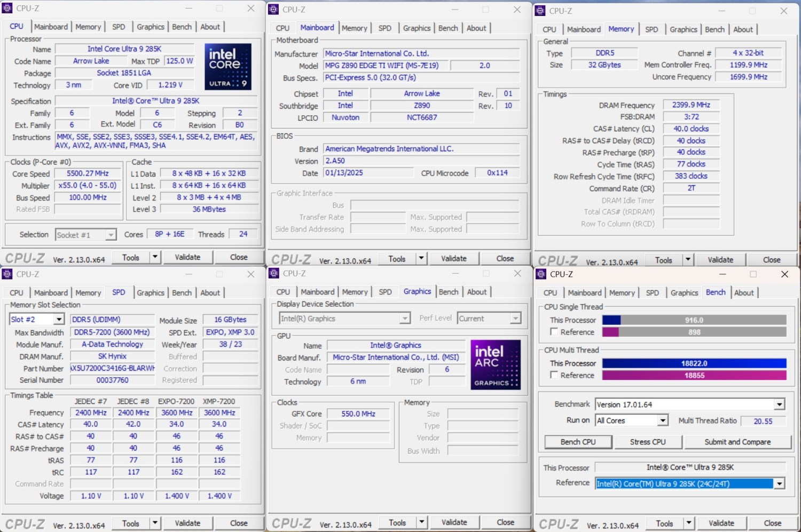This screenshot has height=532, width=801.
Task: Click the blue Multi Thread This Processor score bar
Action: 694,363
